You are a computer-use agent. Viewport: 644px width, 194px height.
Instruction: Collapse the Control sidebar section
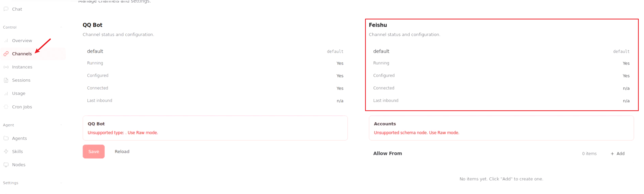click(x=61, y=27)
